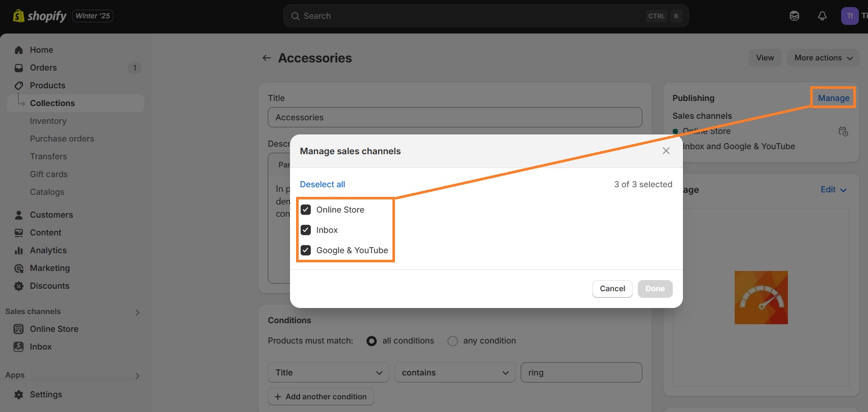
Task: Open the account avatar menu
Action: tap(850, 16)
